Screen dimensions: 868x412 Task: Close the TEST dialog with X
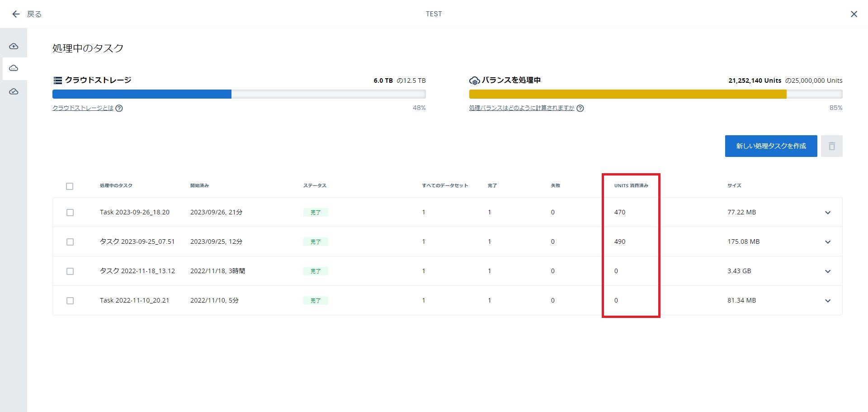coord(854,14)
